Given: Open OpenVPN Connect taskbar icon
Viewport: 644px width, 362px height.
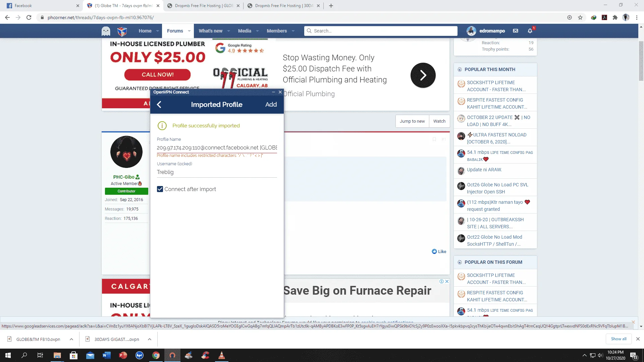Looking at the screenshot, I should [x=172, y=355].
